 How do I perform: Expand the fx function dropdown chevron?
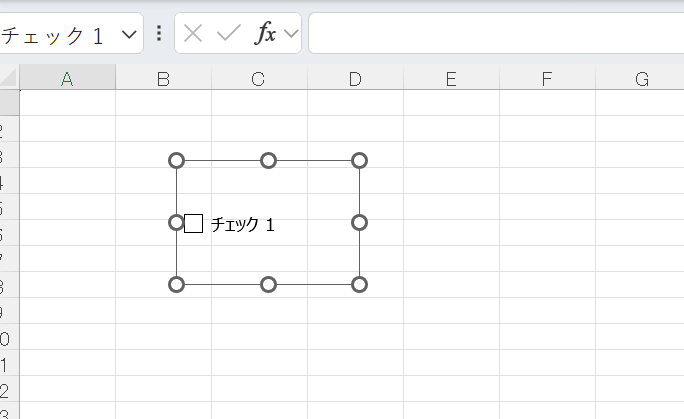point(291,34)
